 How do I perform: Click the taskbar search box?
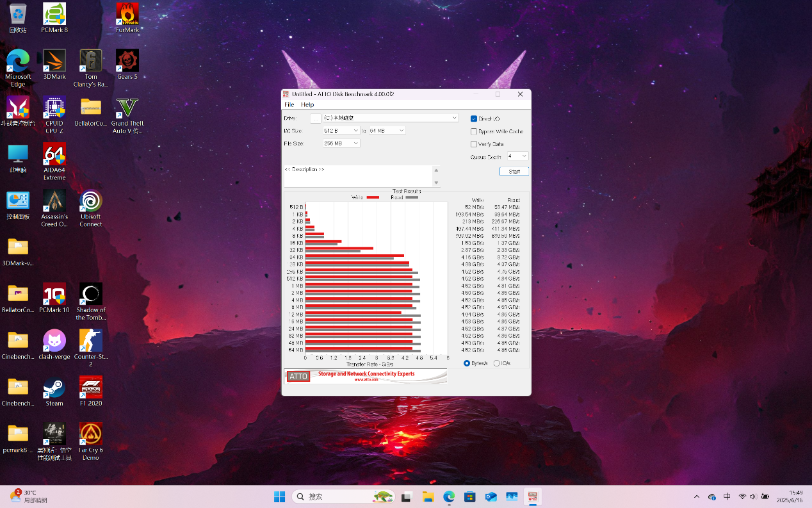click(x=343, y=496)
